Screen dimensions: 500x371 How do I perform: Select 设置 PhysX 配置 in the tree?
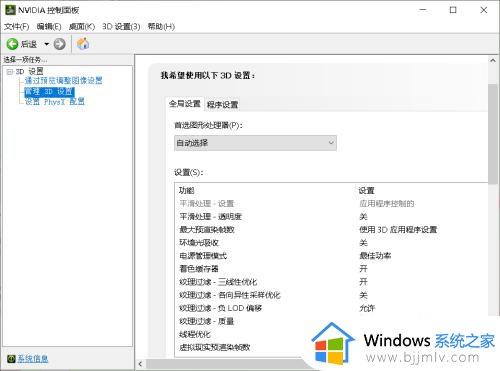(55, 102)
